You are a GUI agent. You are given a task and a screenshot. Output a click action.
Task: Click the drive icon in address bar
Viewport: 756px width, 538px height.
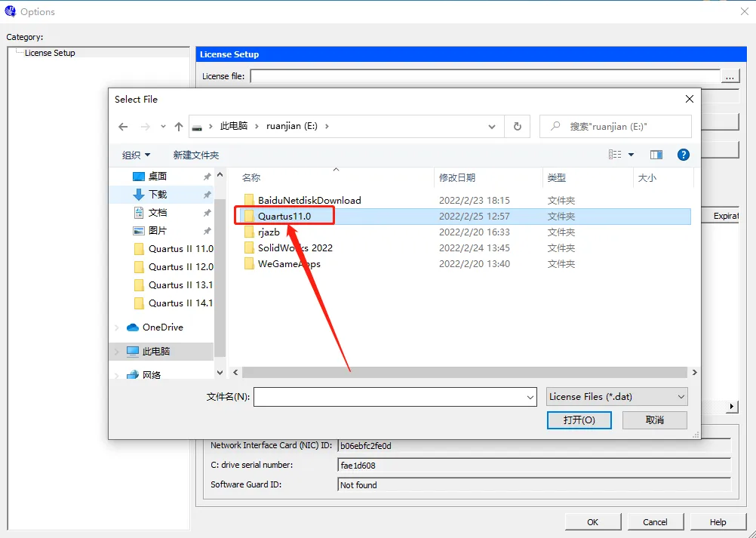click(197, 127)
